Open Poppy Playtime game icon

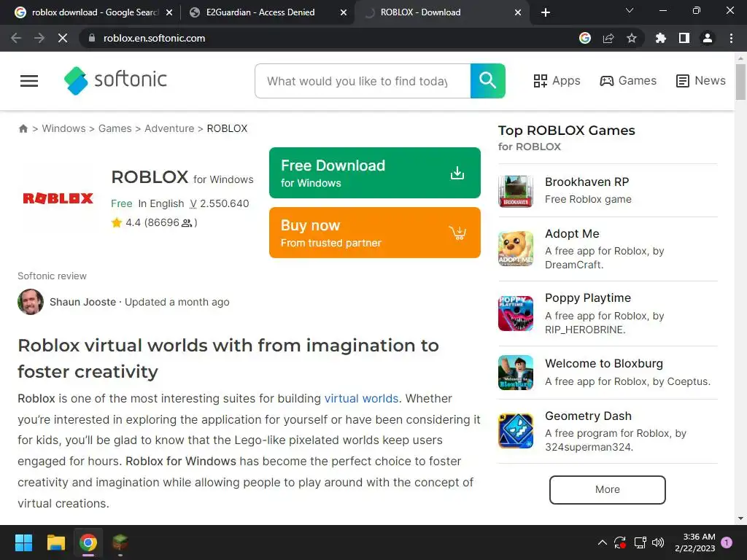click(516, 314)
